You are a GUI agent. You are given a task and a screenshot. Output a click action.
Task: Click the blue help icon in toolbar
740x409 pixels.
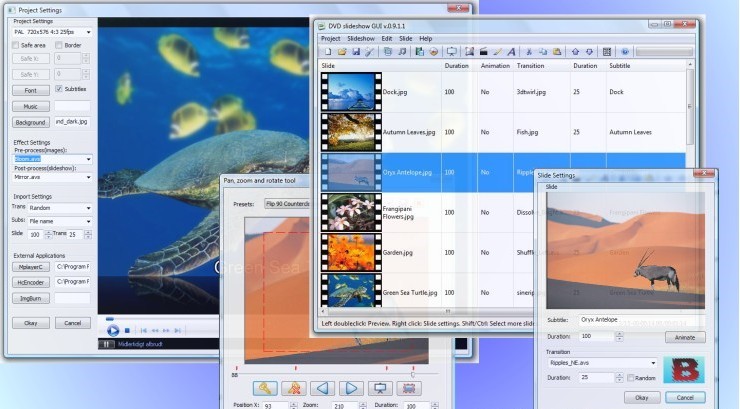(625, 52)
